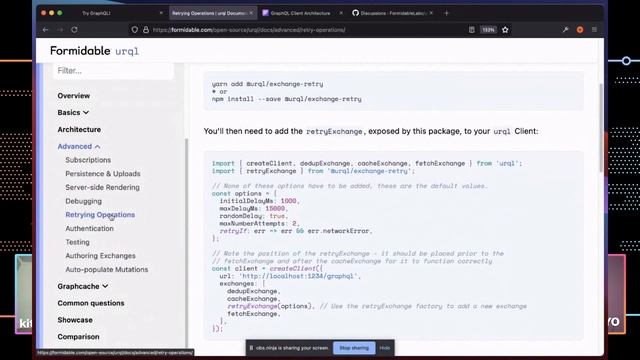640x360 pixels.
Task: Open the Showcase page
Action: tap(75, 320)
